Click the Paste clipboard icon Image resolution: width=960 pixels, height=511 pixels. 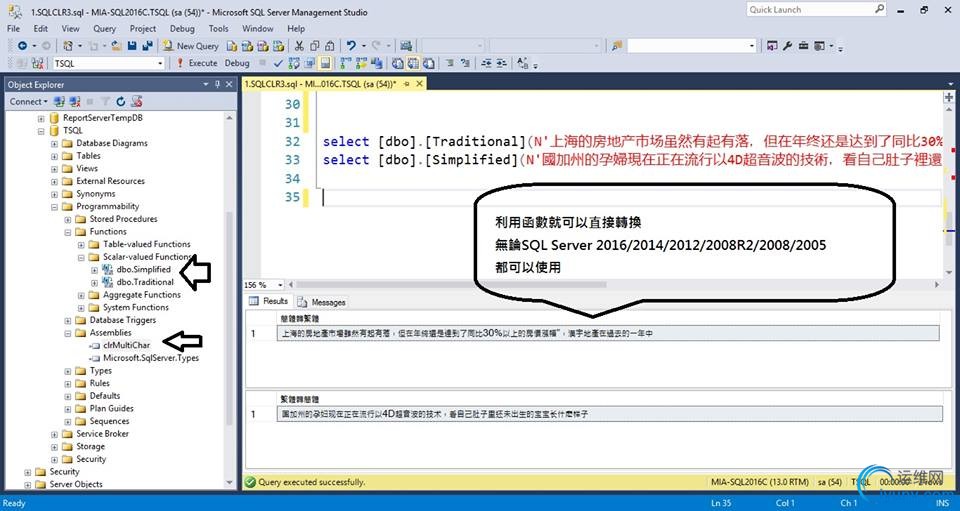pos(329,46)
